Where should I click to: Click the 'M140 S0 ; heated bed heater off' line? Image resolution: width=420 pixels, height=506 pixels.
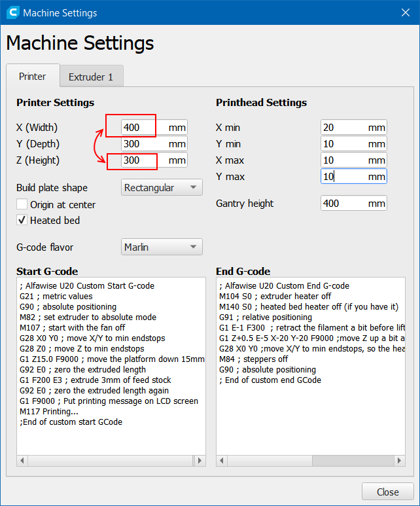[309, 306]
